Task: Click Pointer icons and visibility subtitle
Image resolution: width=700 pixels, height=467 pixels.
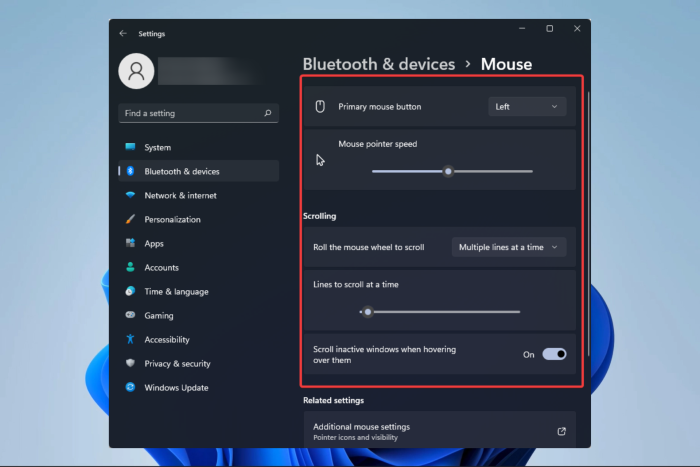Action: click(x=355, y=438)
